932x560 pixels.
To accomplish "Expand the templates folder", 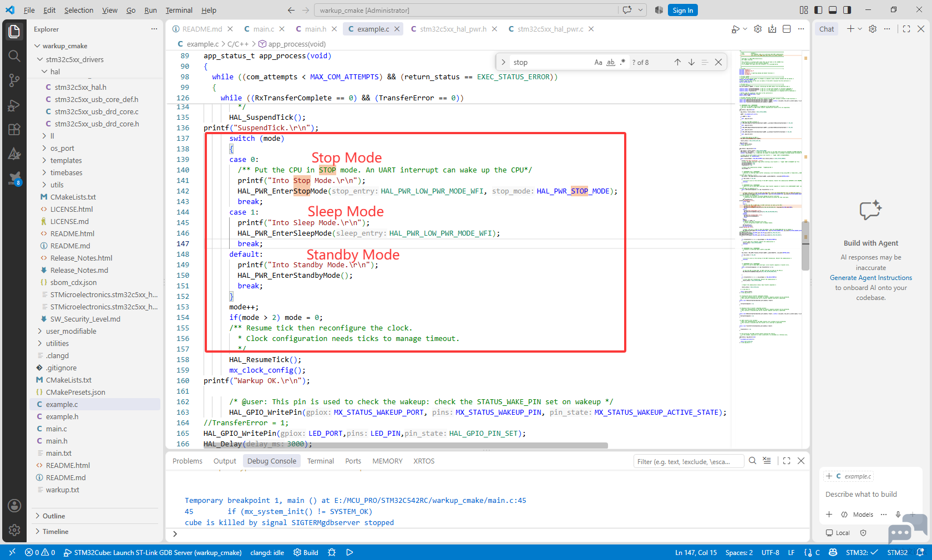I will pos(65,160).
